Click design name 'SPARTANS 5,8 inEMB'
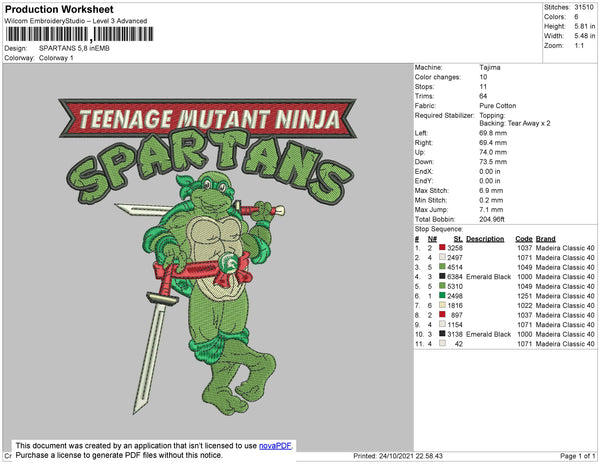Screen dimensions: 600x464 [74, 49]
